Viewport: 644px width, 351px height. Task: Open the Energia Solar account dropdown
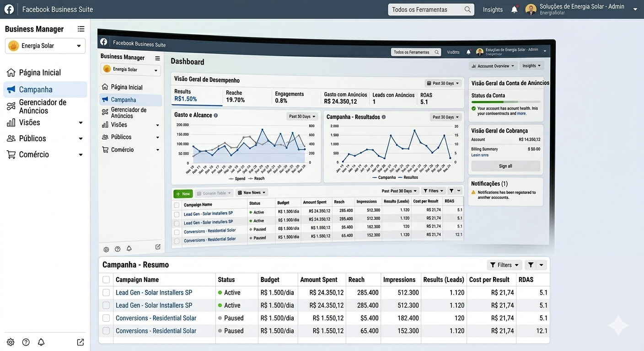45,46
